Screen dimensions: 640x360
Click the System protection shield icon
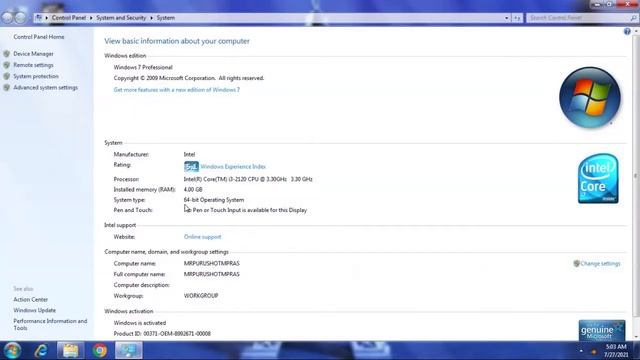click(7, 76)
